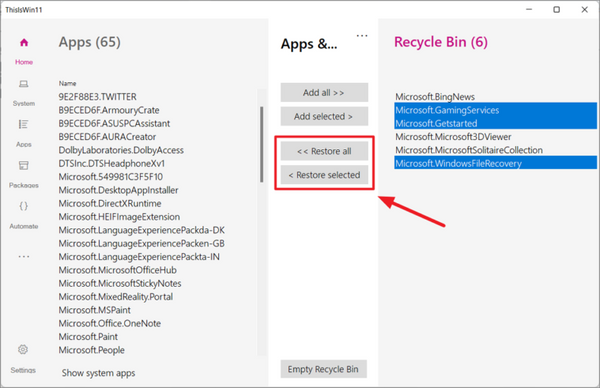The height and width of the screenshot is (388, 600).
Task: Select Microsoft.GamingServices in Recycle Bin
Action: point(495,110)
